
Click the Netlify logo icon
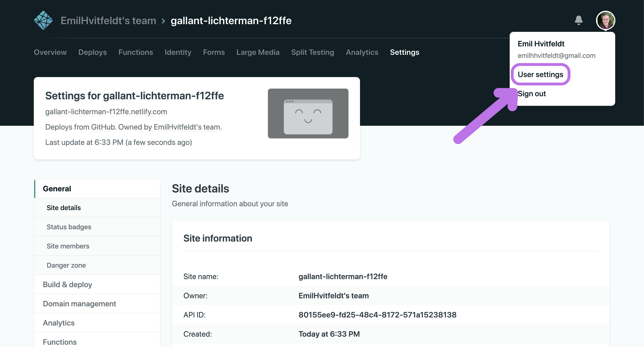tap(43, 20)
